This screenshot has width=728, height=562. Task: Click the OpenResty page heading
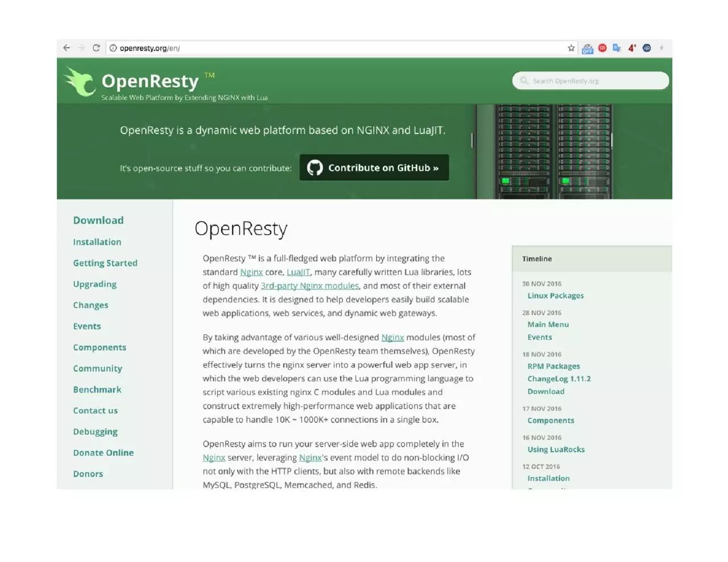click(x=241, y=228)
